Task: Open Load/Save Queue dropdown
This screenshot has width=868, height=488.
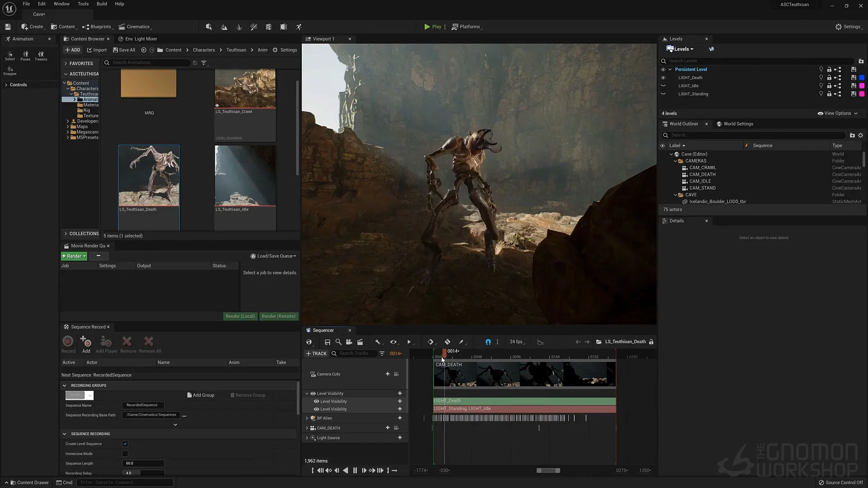Action: point(274,256)
